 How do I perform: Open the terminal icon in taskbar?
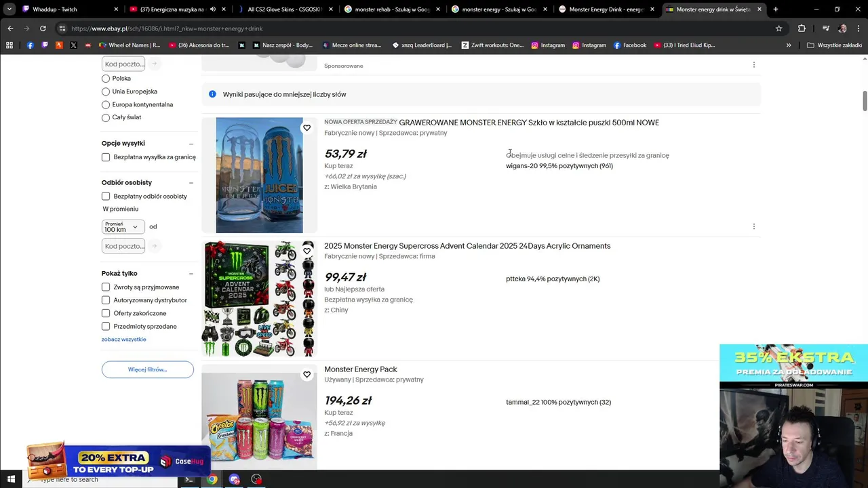189,479
